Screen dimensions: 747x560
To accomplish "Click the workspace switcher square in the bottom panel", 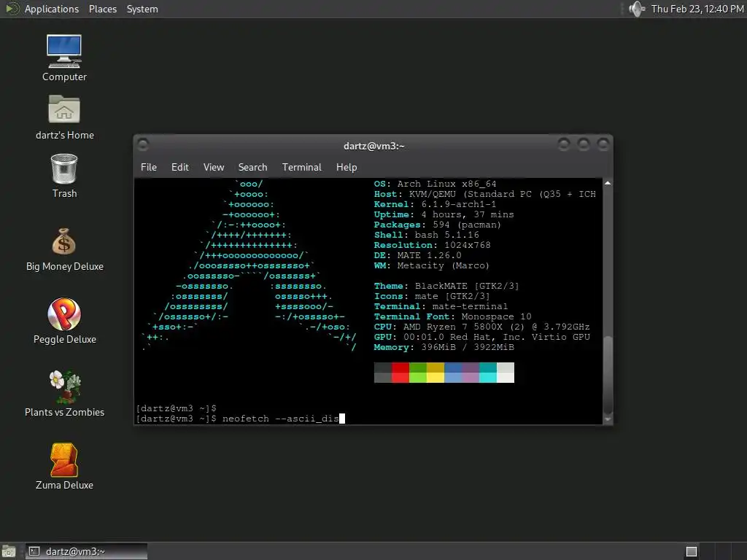I will coord(692,551).
